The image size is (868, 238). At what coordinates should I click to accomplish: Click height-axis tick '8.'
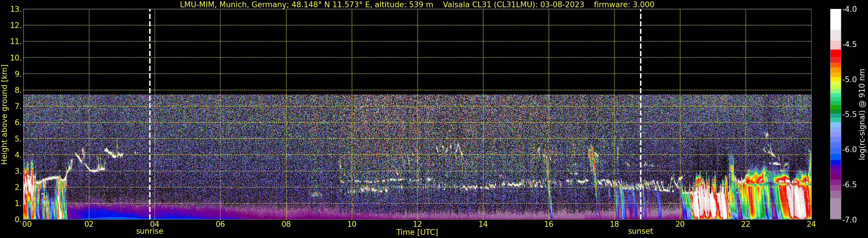pyautogui.click(x=18, y=90)
